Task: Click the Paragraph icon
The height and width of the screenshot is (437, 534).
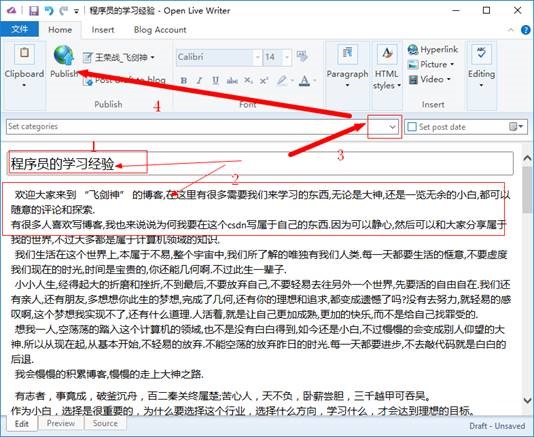Action: (x=347, y=53)
